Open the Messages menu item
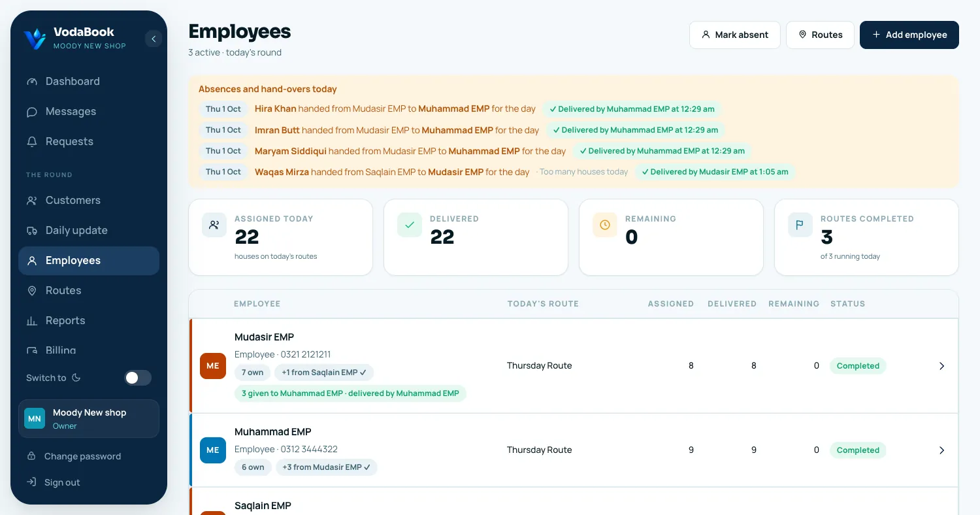The width and height of the screenshot is (980, 515). pos(89,112)
